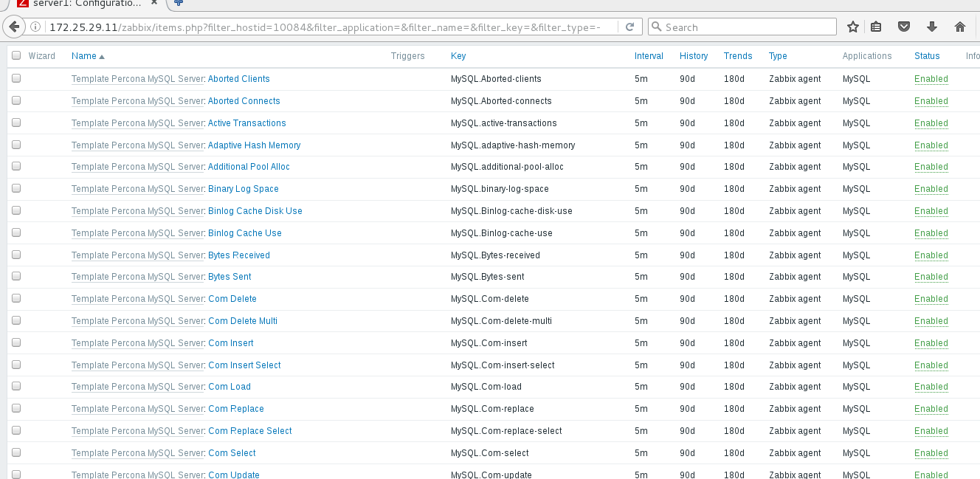This screenshot has width=980, height=479.
Task: Check the Binary Log Space row checkbox
Action: pyautogui.click(x=16, y=188)
